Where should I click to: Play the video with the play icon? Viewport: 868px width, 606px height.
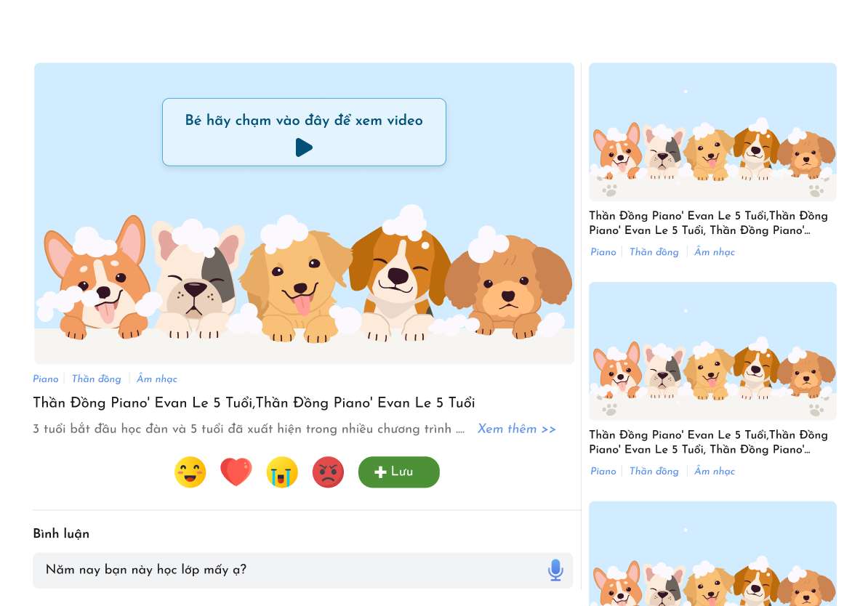tap(304, 148)
